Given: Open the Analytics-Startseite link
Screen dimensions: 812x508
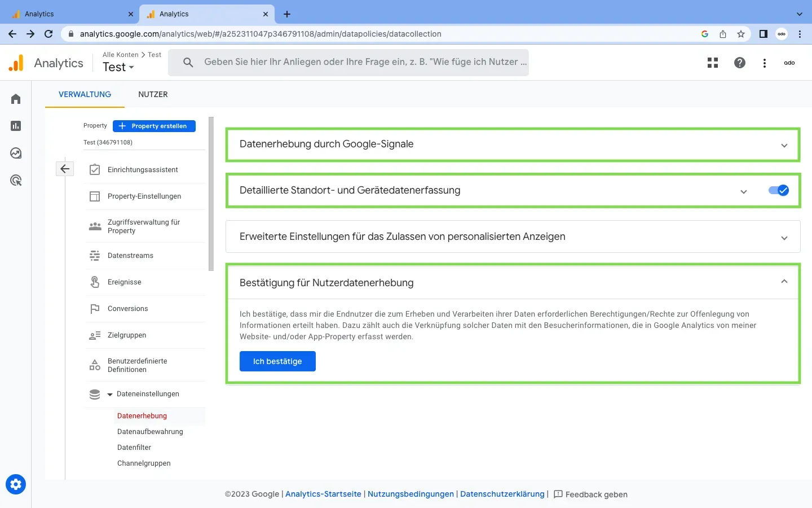Looking at the screenshot, I should click(323, 494).
